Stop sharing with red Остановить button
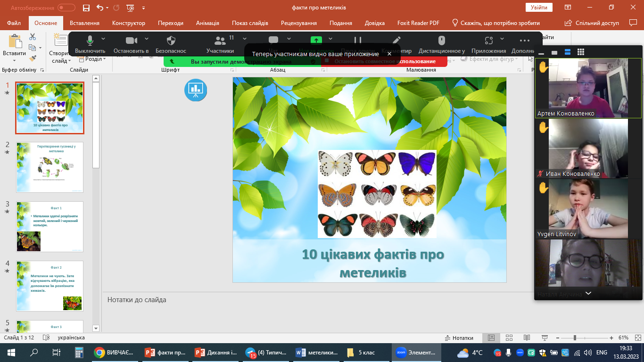 pos(384,61)
